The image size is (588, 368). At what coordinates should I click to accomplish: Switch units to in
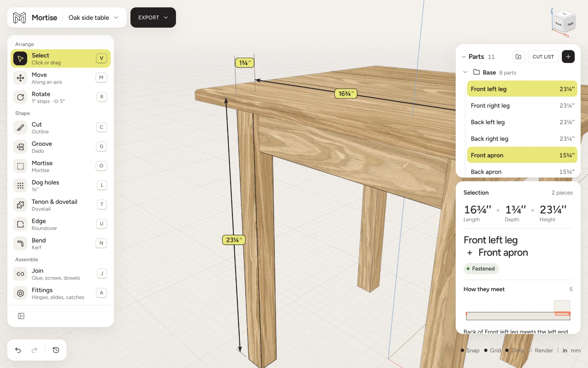(x=565, y=350)
